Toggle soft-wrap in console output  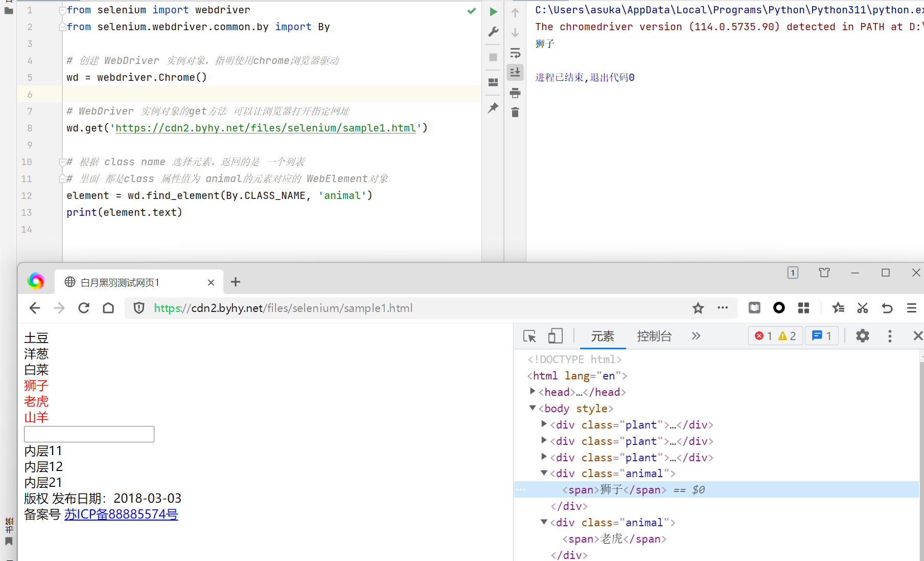[515, 53]
